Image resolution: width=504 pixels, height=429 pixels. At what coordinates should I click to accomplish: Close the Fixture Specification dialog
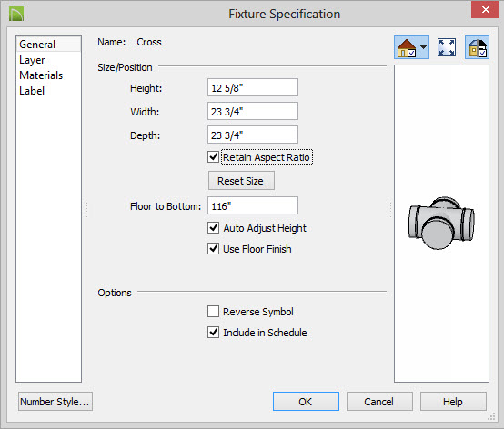(x=485, y=10)
